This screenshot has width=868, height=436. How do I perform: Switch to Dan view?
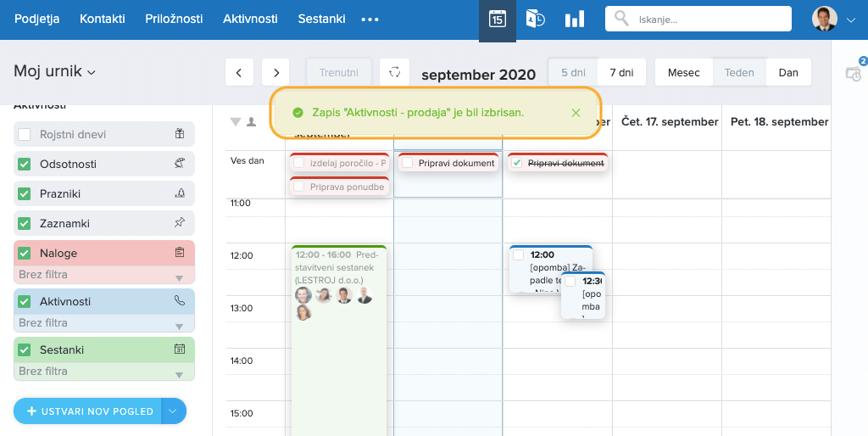(x=788, y=73)
